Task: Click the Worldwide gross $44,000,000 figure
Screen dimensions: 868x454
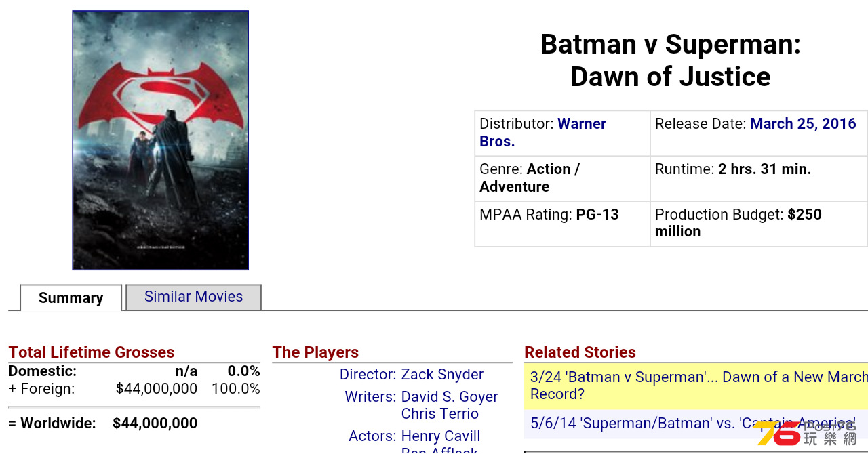Action: tap(155, 424)
